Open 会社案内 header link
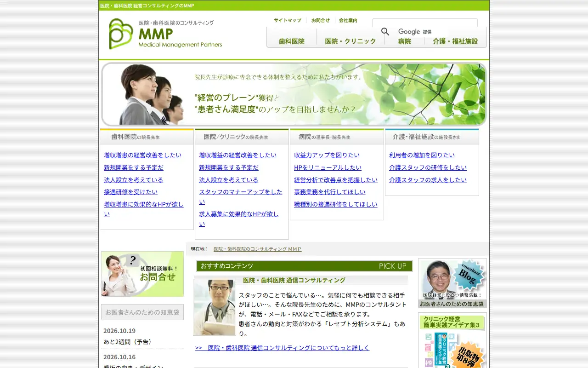 click(348, 21)
